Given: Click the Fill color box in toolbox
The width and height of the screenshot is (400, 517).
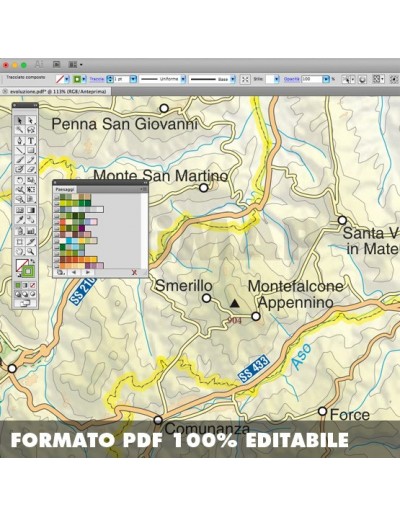Looking at the screenshot, I should click(x=22, y=265).
